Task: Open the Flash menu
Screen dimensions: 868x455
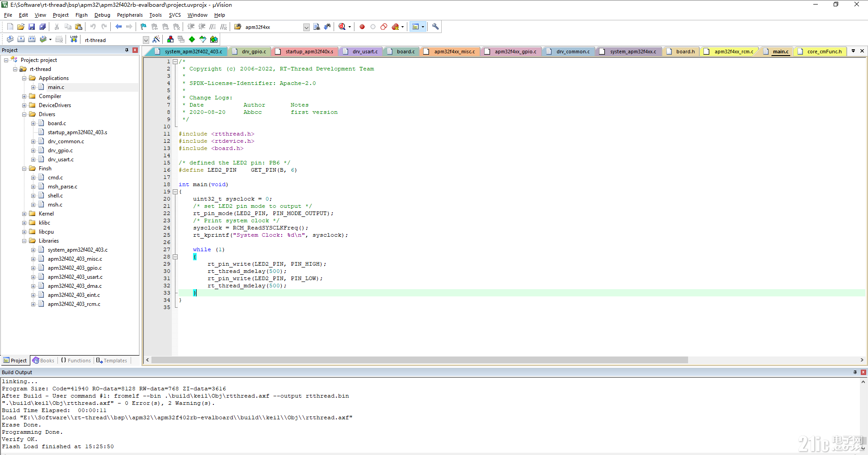Action: tap(81, 15)
